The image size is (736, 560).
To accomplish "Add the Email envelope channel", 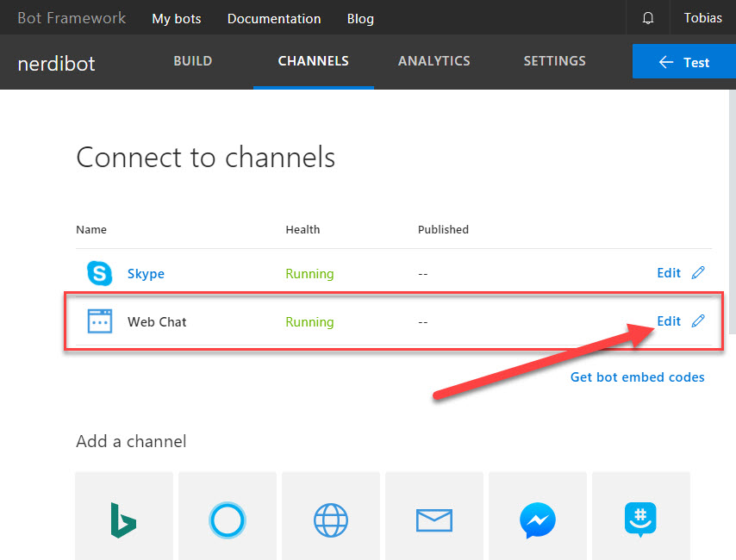I will [x=434, y=516].
